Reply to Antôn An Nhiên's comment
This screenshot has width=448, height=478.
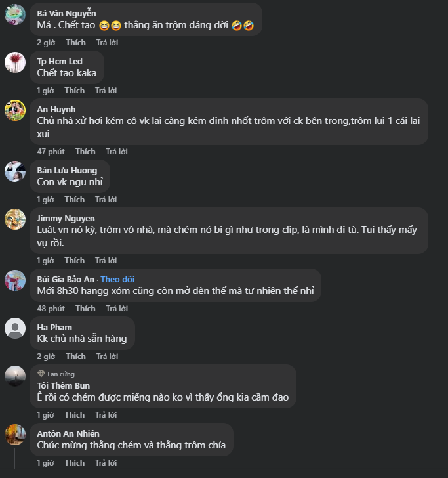[x=106, y=463]
